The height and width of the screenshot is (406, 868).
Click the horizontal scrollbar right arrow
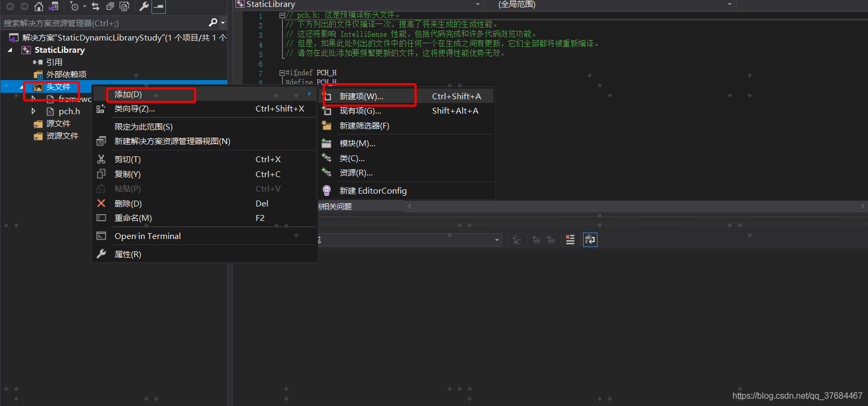point(863,206)
